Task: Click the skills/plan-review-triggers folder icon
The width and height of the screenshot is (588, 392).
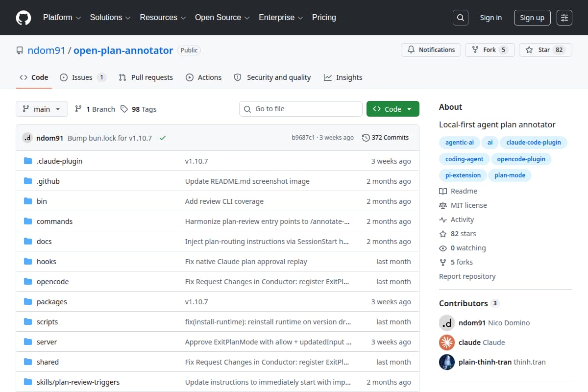Action: (x=28, y=382)
